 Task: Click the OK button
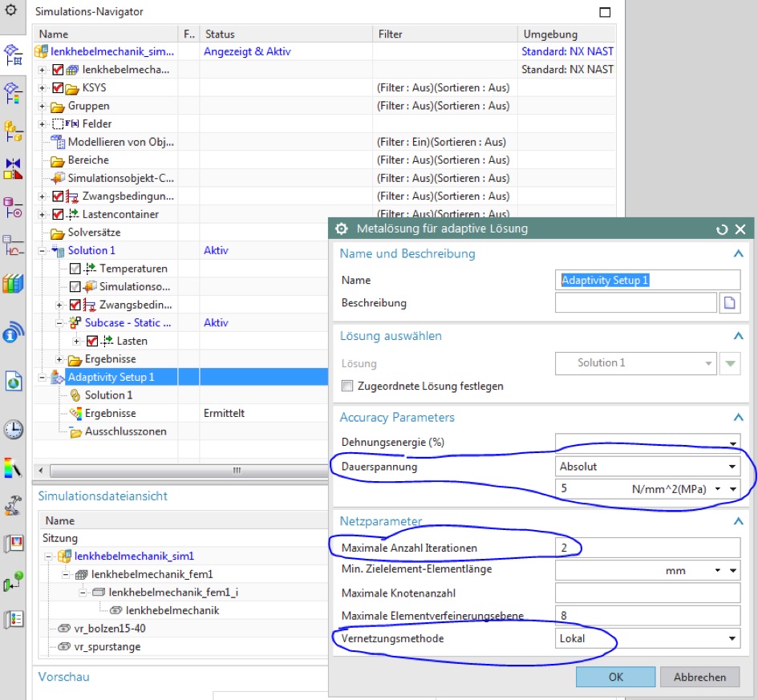615,677
